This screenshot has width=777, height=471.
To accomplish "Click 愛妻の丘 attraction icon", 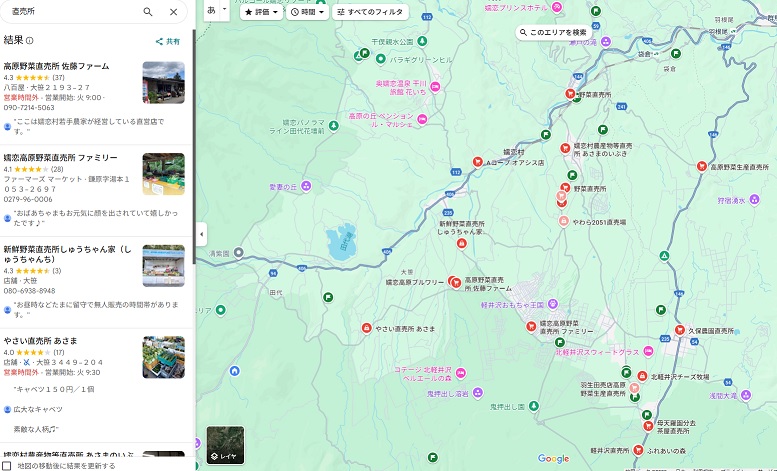I will tap(306, 186).
